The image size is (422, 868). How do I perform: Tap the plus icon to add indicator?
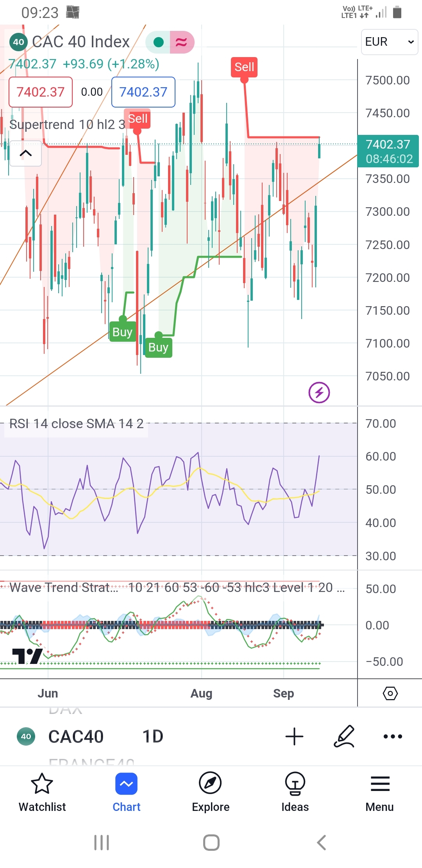[x=294, y=737]
